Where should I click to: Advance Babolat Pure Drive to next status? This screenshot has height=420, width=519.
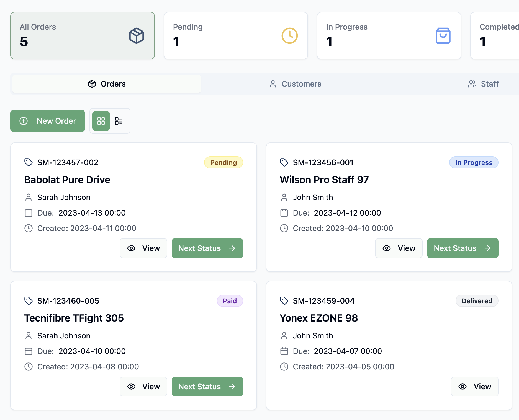point(207,248)
